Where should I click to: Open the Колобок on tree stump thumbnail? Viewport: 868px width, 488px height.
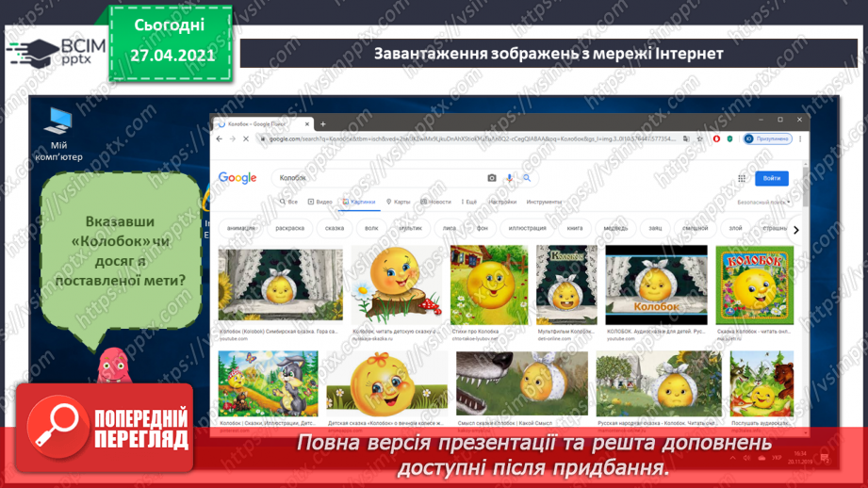click(x=397, y=285)
